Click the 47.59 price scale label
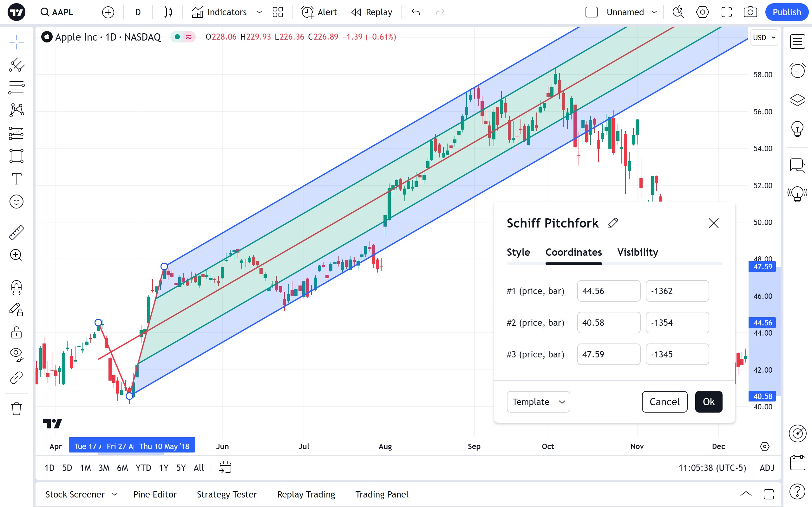 pyautogui.click(x=762, y=267)
